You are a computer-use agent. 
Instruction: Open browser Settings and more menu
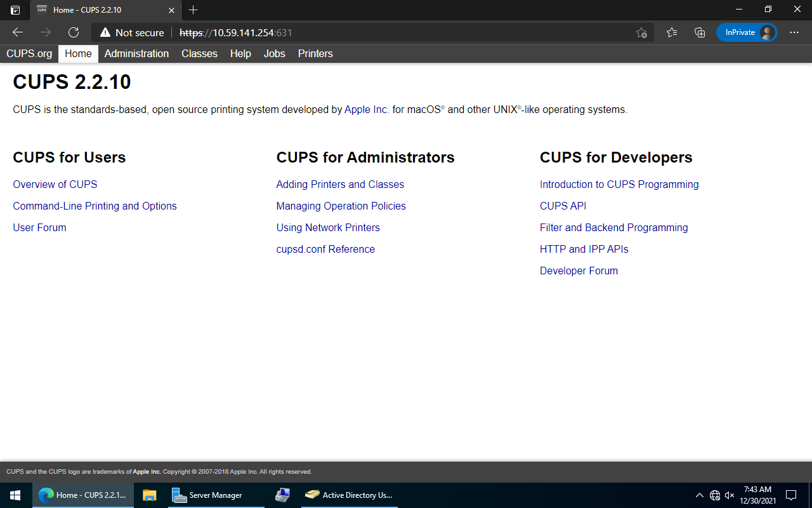(x=794, y=32)
